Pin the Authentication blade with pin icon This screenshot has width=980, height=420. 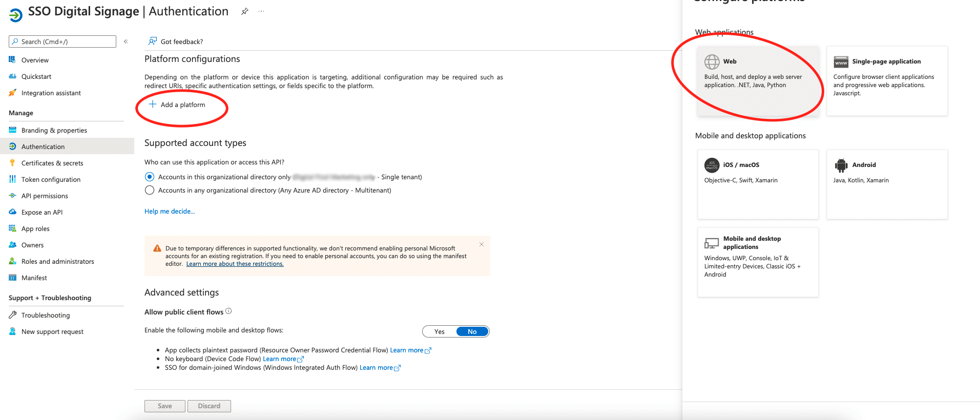click(245, 11)
